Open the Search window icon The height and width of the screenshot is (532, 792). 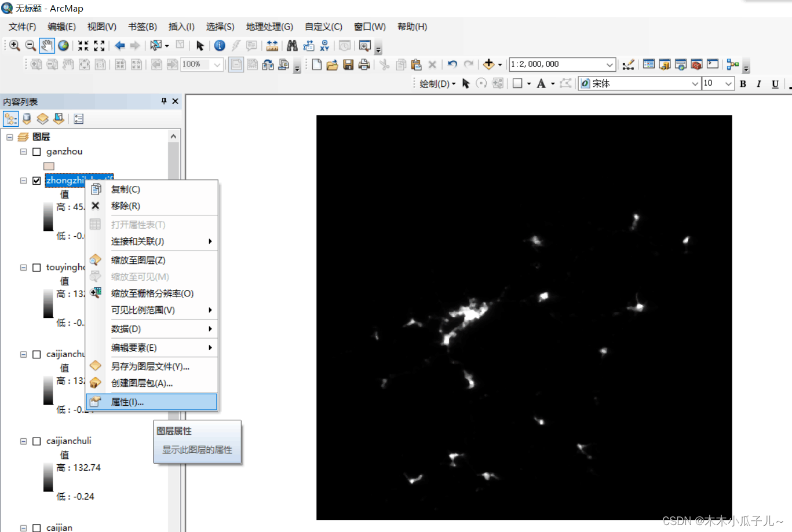(681, 64)
